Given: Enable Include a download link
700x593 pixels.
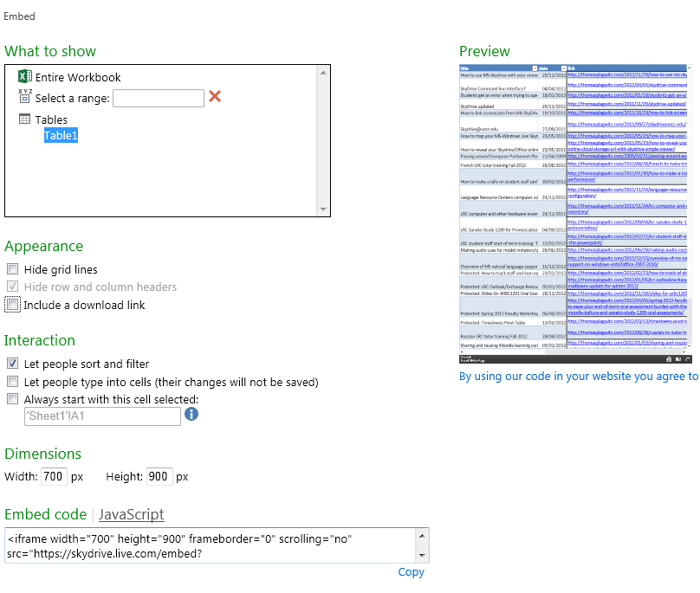Looking at the screenshot, I should pos(12,305).
